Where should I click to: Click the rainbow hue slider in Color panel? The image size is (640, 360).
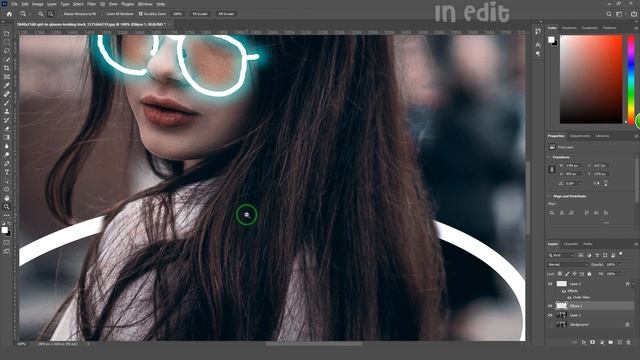click(x=631, y=79)
